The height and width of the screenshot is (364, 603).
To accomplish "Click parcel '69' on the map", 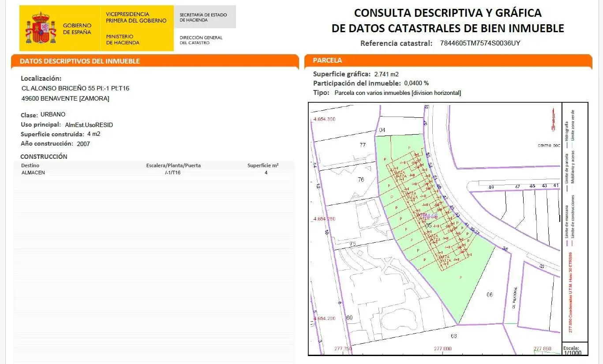I will (350, 318).
